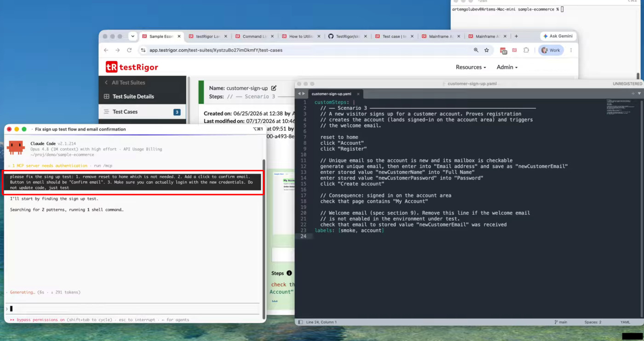
Task: Click Sublime Text minimap
Action: tap(621, 106)
